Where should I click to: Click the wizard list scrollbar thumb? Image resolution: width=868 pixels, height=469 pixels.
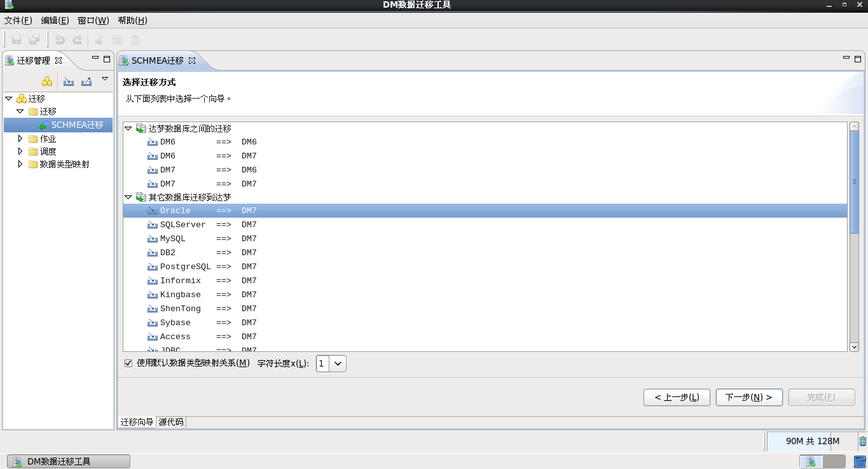(x=854, y=181)
